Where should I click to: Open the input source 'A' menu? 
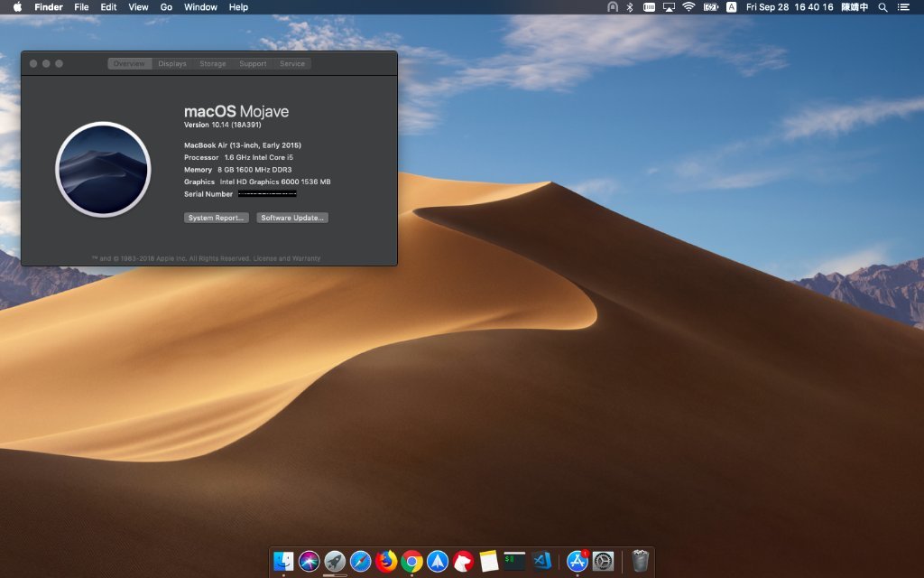731,7
